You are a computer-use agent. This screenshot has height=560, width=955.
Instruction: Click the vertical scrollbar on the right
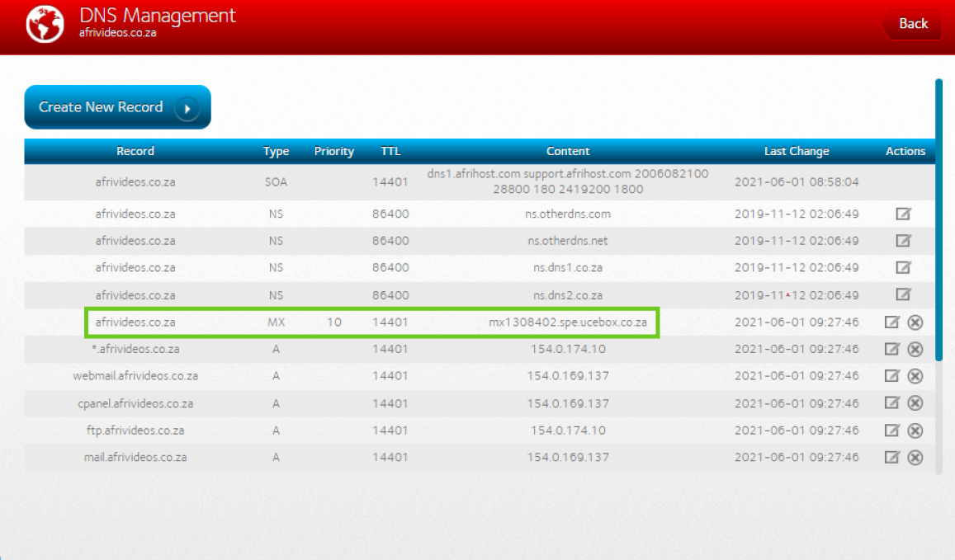click(x=938, y=219)
